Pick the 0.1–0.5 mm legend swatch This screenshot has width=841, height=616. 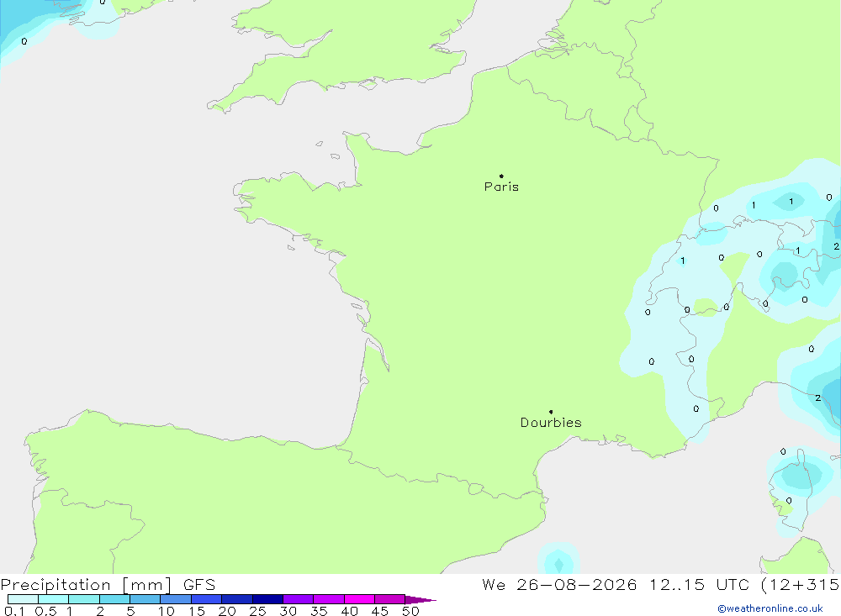[x=23, y=599]
